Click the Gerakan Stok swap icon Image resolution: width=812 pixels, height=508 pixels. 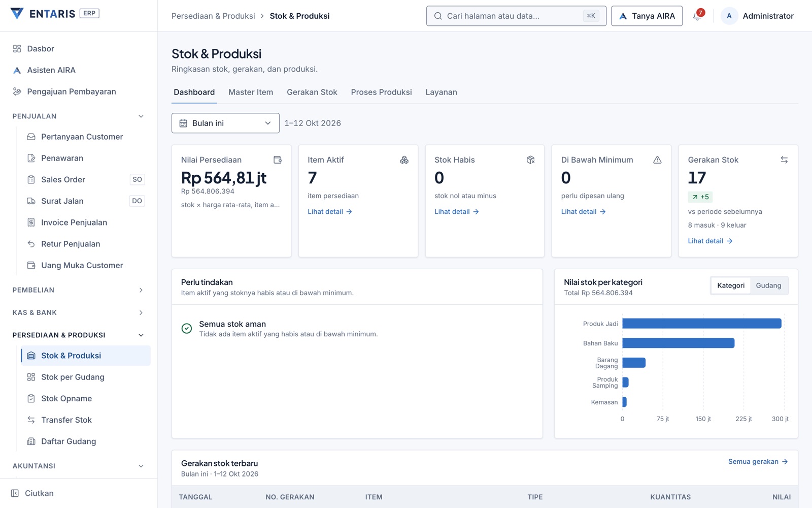click(784, 160)
